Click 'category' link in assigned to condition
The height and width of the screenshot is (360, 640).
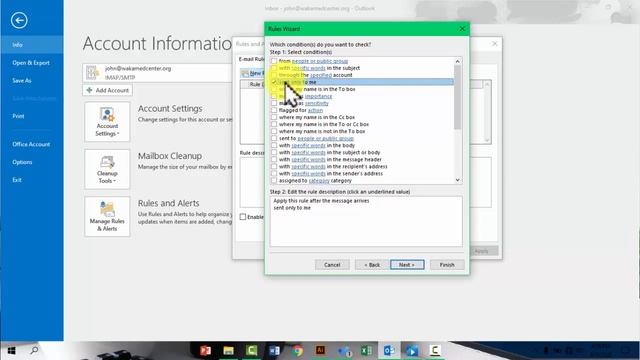point(319,180)
